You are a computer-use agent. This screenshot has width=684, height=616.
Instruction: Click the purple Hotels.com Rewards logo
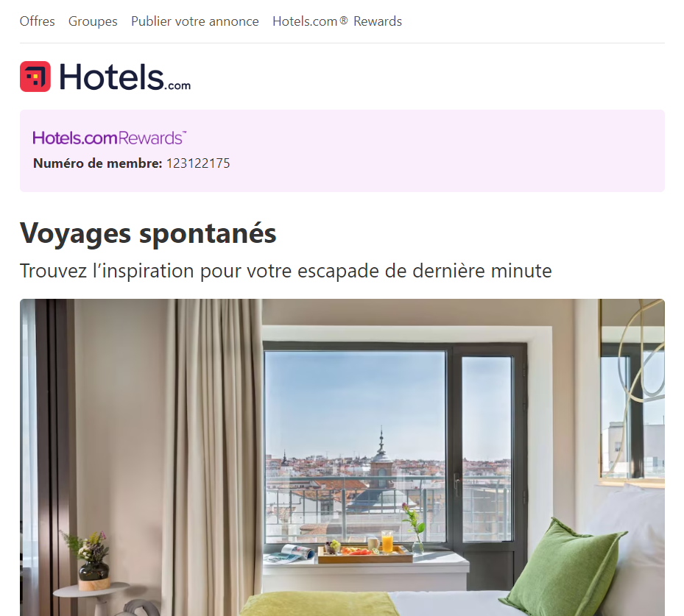(x=110, y=138)
